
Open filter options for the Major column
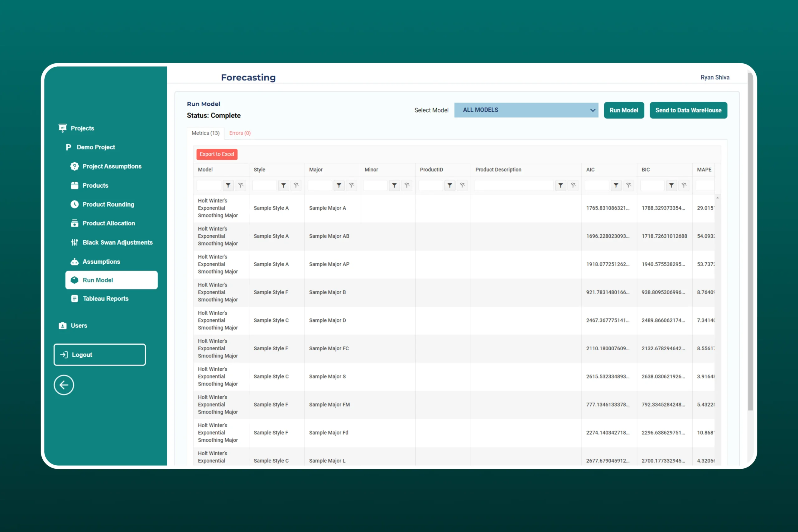coord(339,185)
